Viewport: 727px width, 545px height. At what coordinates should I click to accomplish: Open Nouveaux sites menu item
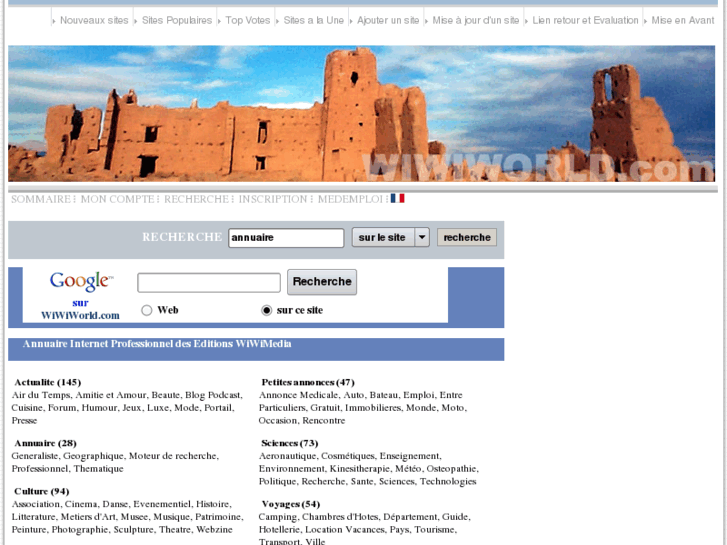point(94,20)
